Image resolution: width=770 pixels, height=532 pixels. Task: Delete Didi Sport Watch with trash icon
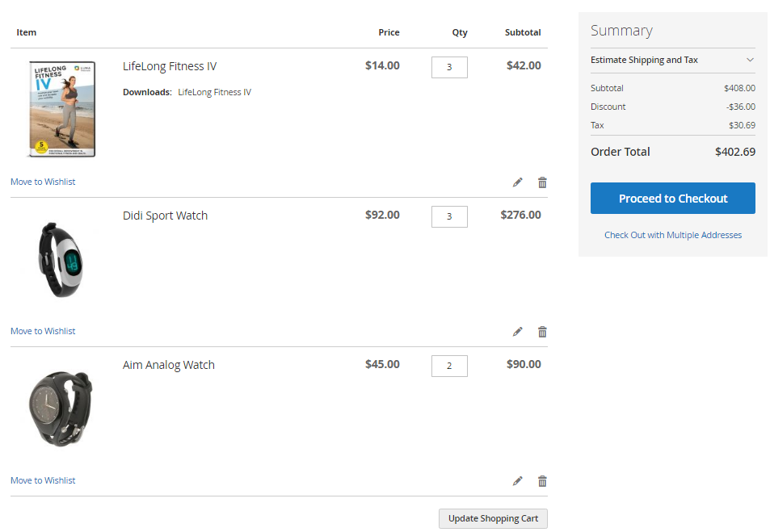pos(542,332)
